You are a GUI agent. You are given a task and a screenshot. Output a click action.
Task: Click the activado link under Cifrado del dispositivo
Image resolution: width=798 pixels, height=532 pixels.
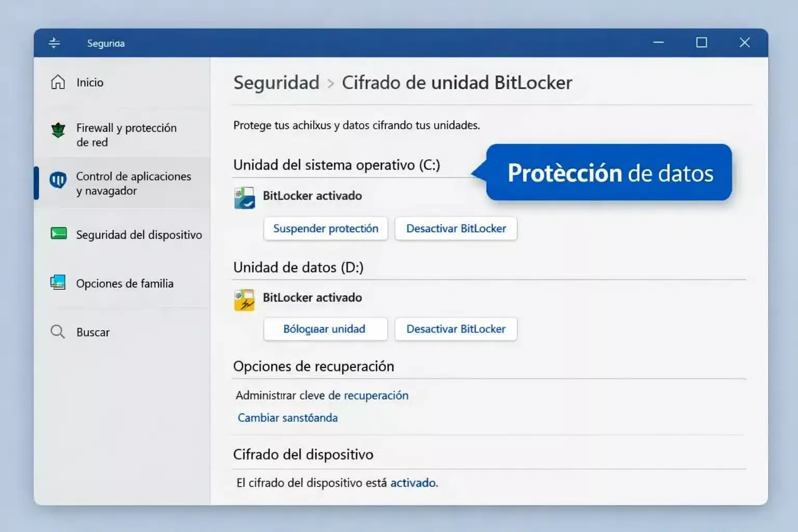[413, 483]
